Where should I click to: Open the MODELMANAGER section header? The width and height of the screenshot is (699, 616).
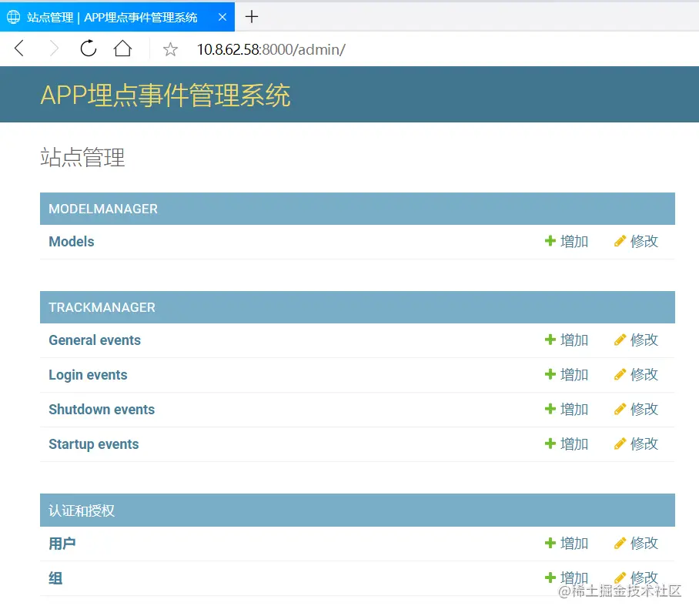pos(103,209)
